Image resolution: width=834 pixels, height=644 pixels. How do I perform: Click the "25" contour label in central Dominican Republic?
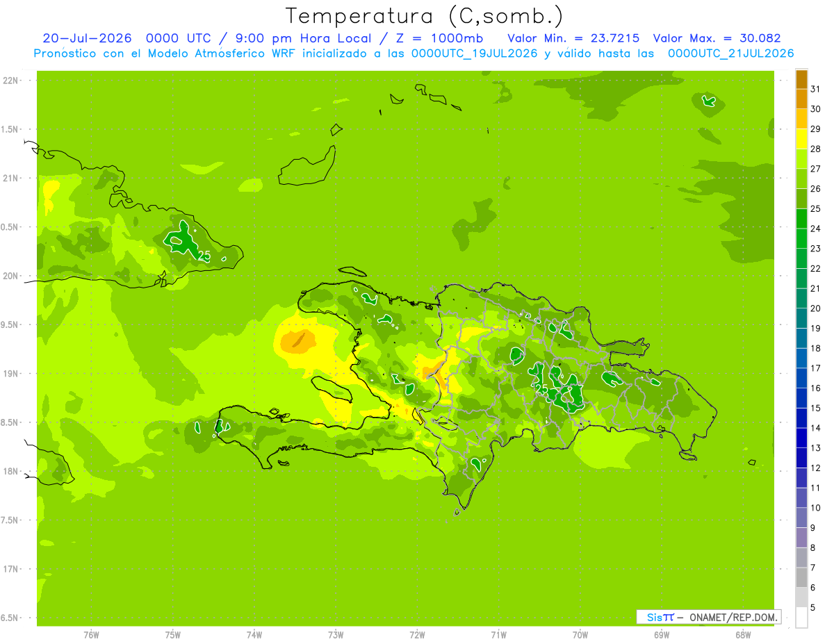click(542, 389)
